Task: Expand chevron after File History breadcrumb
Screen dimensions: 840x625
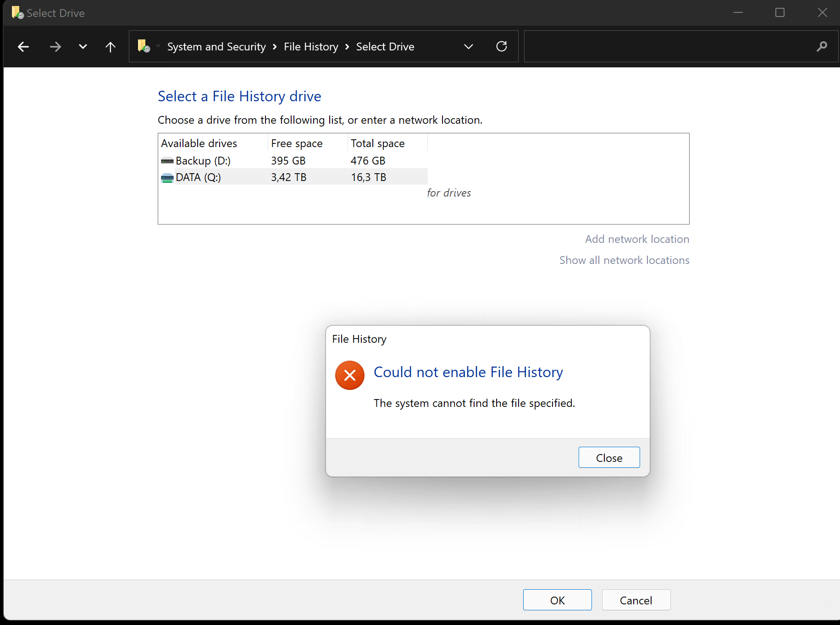Action: pyautogui.click(x=347, y=47)
